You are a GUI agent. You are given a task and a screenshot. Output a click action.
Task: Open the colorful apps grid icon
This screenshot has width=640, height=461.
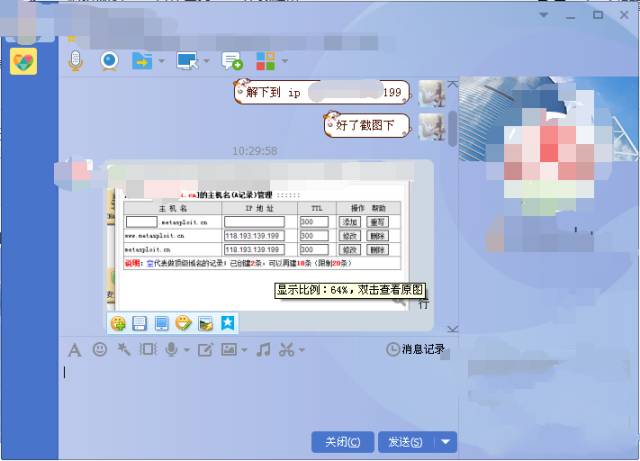pos(266,61)
